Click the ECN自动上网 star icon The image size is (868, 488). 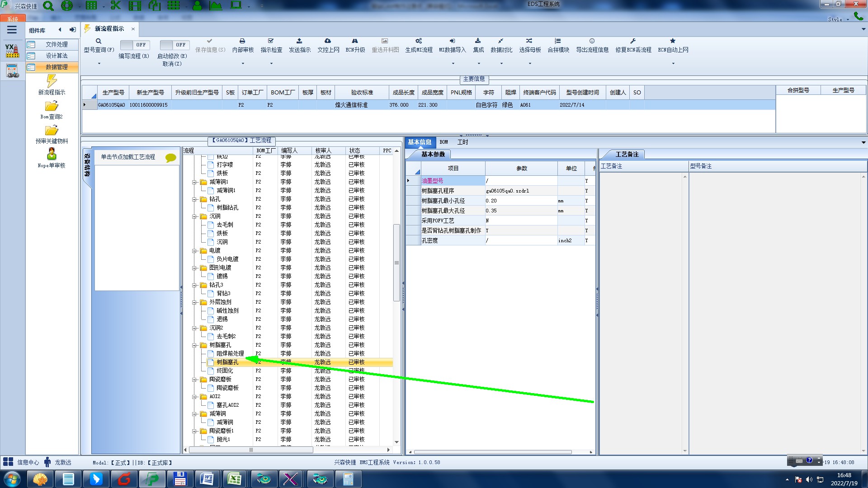pyautogui.click(x=673, y=41)
